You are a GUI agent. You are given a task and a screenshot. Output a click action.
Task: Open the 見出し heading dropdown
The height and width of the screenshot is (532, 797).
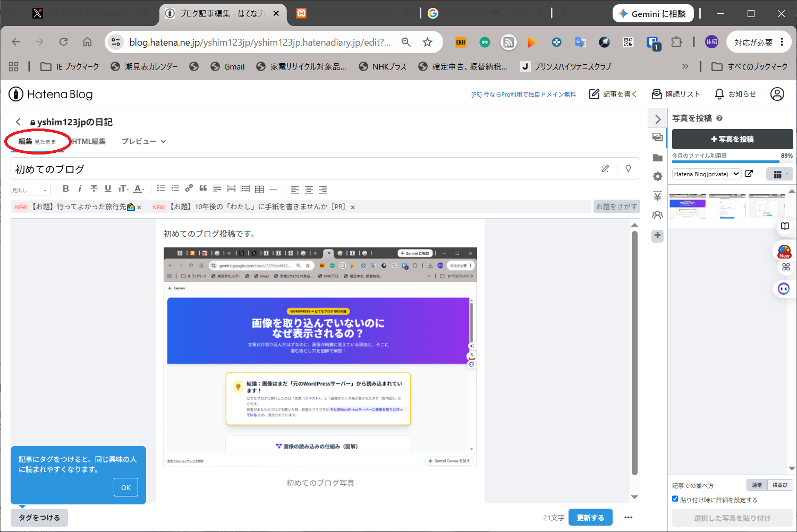[30, 190]
